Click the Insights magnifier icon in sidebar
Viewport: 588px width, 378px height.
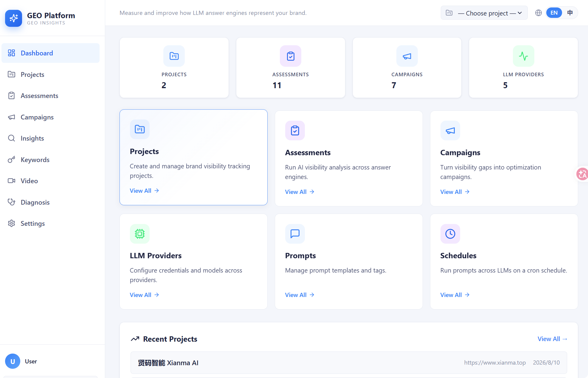pos(11,138)
